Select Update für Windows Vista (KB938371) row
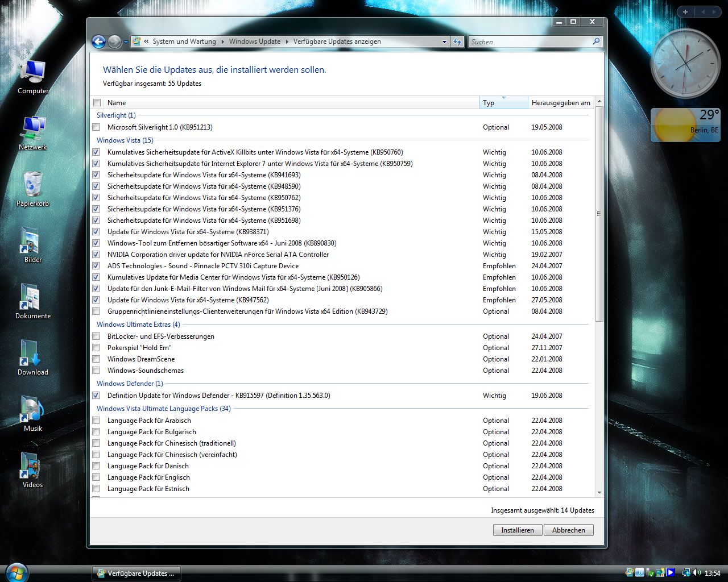Screen dimensions: 728x582 [x=341, y=232]
